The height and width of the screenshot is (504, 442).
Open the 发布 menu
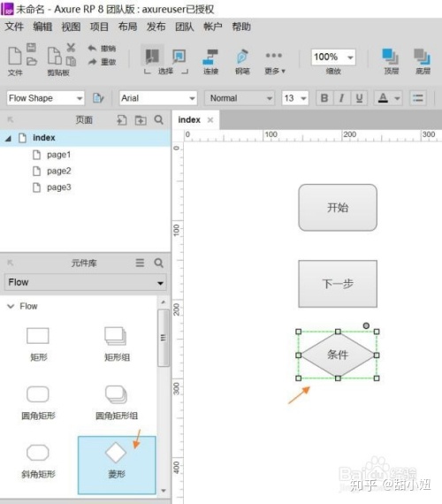click(x=156, y=27)
